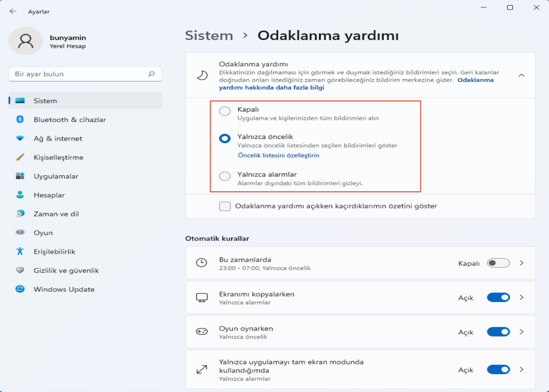The width and height of the screenshot is (549, 392).
Task: Click the Wi-Fi network icon in sidebar
Action: coord(20,138)
